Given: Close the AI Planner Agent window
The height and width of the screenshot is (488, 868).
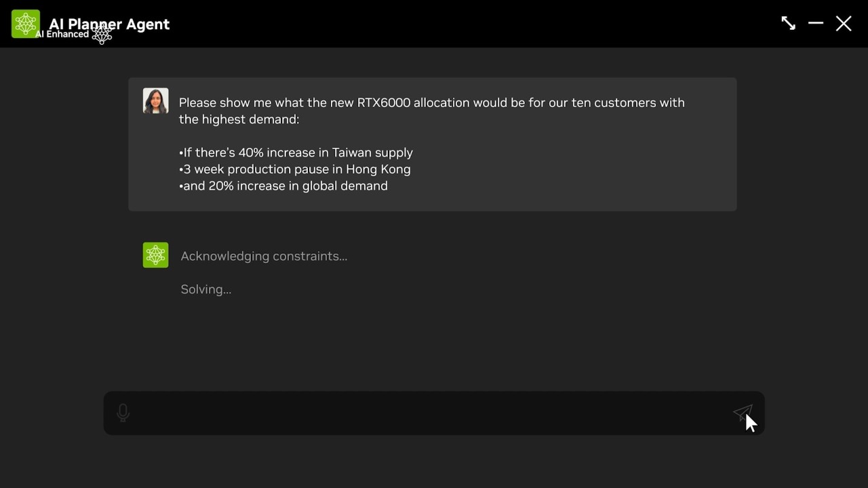Looking at the screenshot, I should pos(844,24).
